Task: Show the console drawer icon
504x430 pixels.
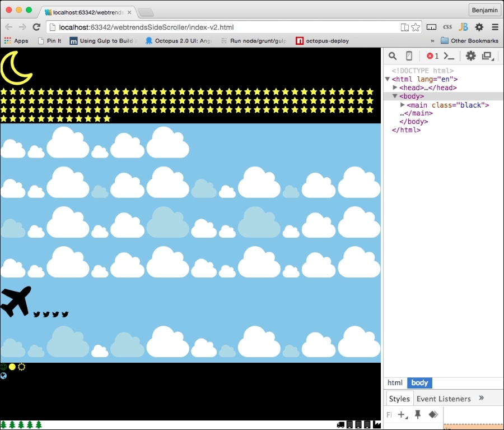Action: point(449,56)
